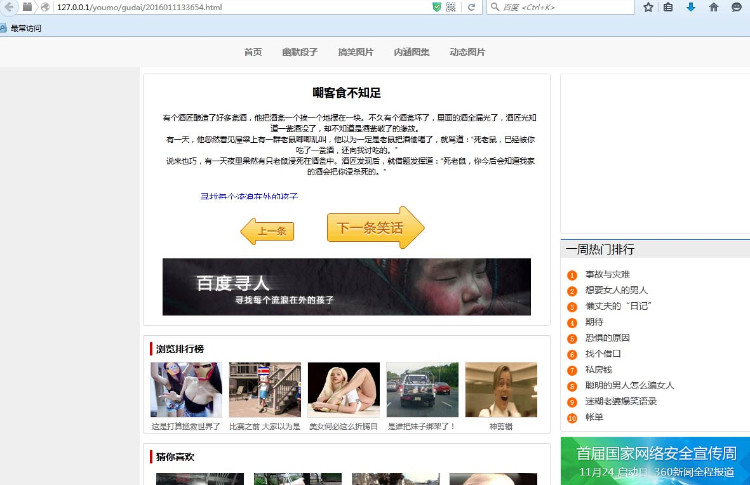Open the 幽默段子 navigation item
750x485 pixels.
pyautogui.click(x=299, y=52)
